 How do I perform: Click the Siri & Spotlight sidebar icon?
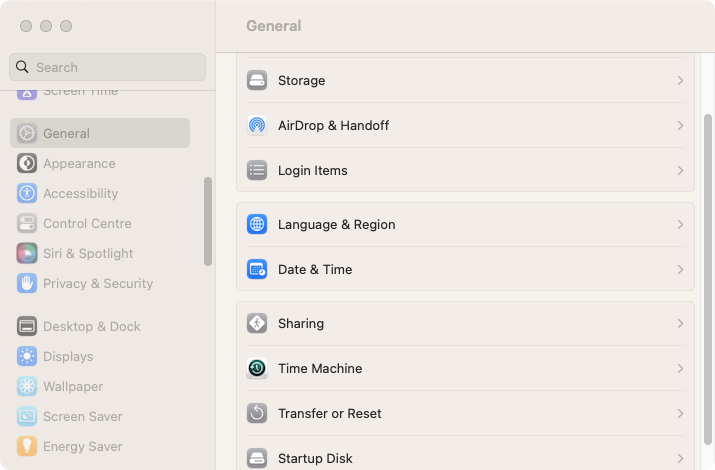[x=27, y=253]
